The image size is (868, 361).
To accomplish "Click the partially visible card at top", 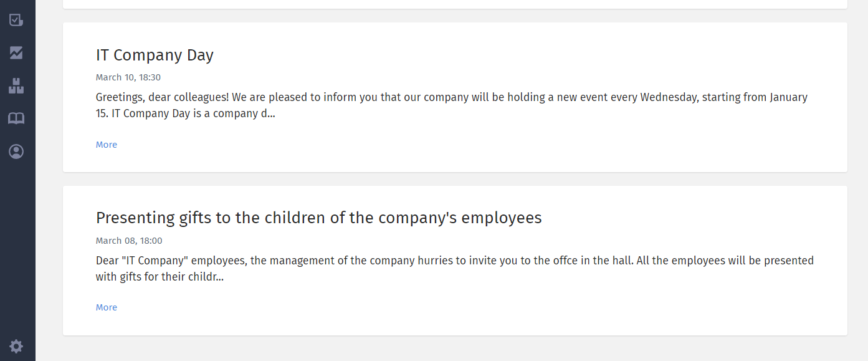I will click(x=455, y=4).
